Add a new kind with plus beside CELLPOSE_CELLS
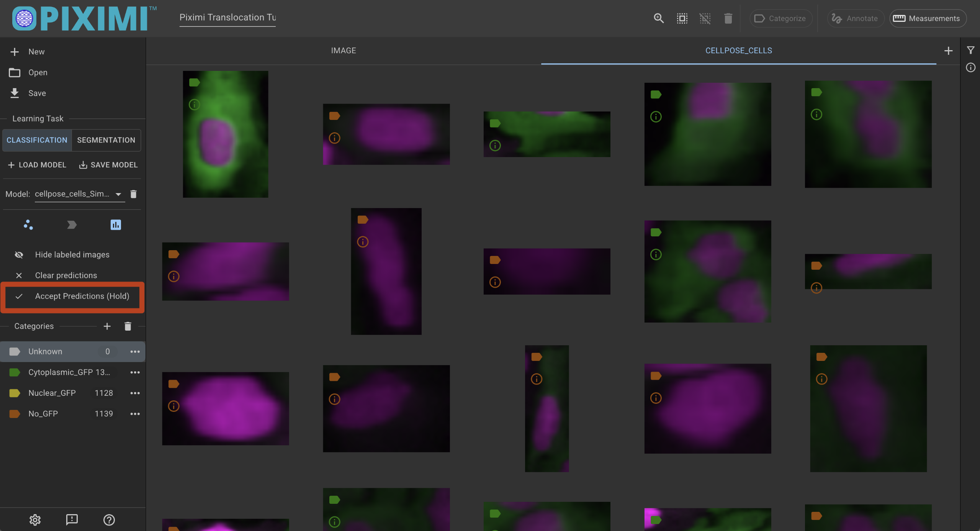This screenshot has height=531, width=980. pyautogui.click(x=948, y=51)
